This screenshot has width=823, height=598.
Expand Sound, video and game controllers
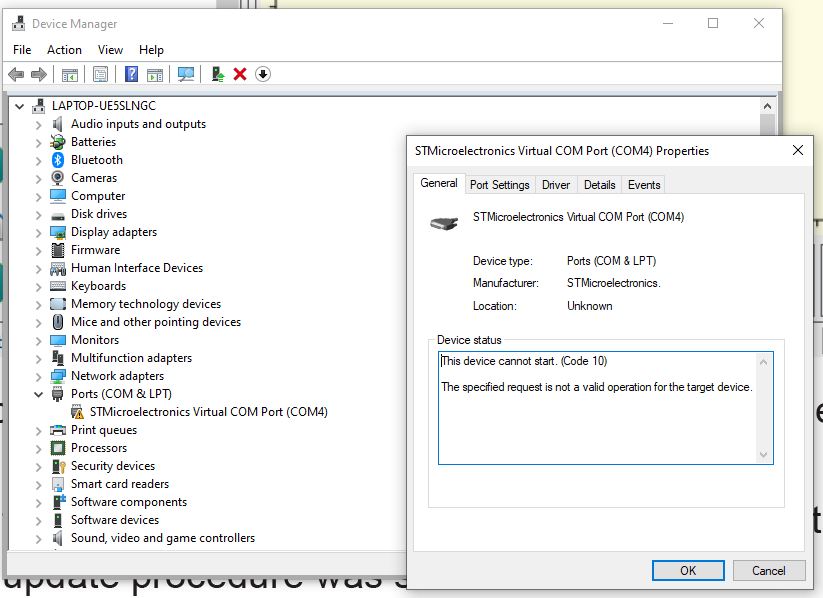coord(38,538)
